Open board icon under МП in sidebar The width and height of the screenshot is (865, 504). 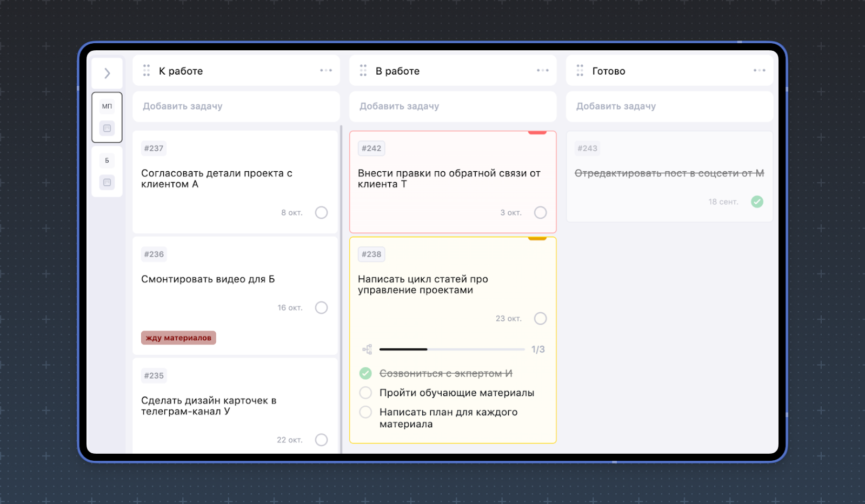coord(107,129)
